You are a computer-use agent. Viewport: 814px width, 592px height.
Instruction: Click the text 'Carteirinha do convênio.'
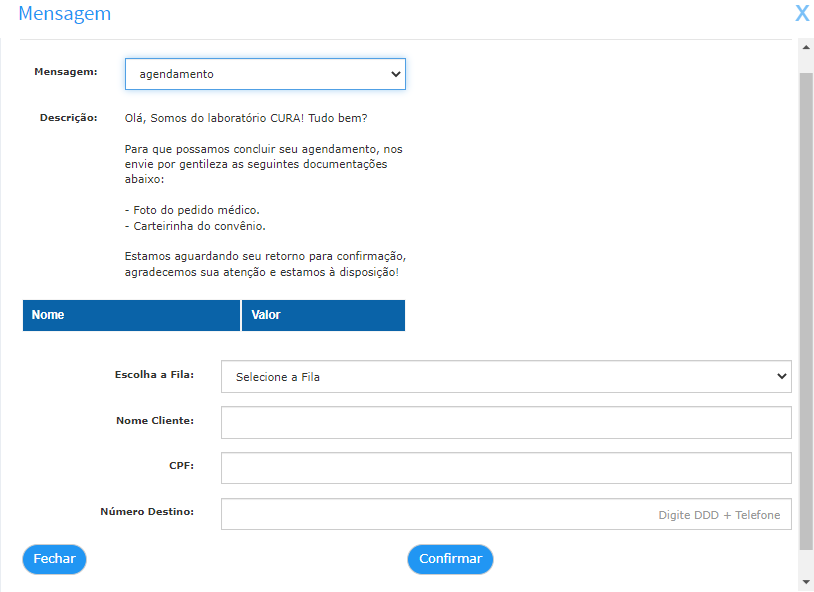tap(199, 226)
